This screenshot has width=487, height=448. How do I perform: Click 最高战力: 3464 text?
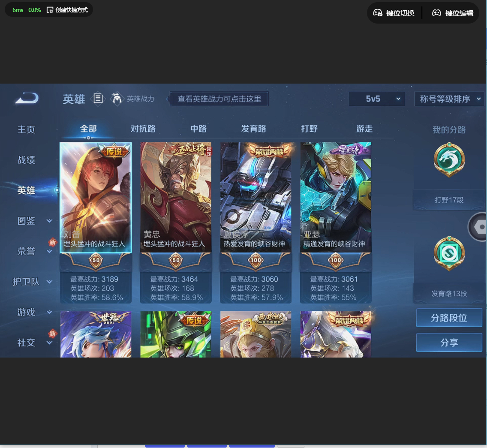tap(174, 279)
